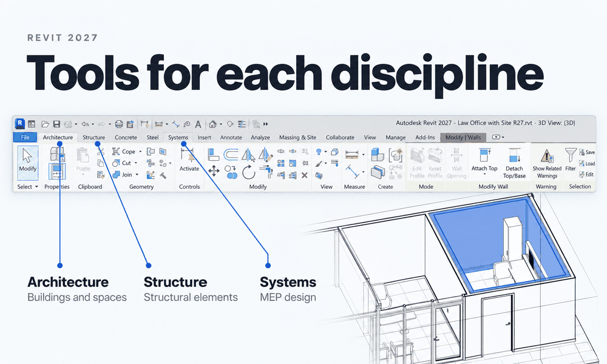Click the Undo arrow in quick access toolbar

(x=85, y=124)
